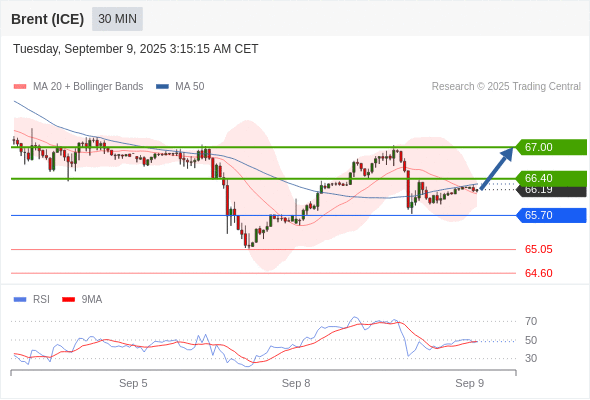Click the blue upward forecast arrow
The width and height of the screenshot is (590, 400).
[496, 168]
